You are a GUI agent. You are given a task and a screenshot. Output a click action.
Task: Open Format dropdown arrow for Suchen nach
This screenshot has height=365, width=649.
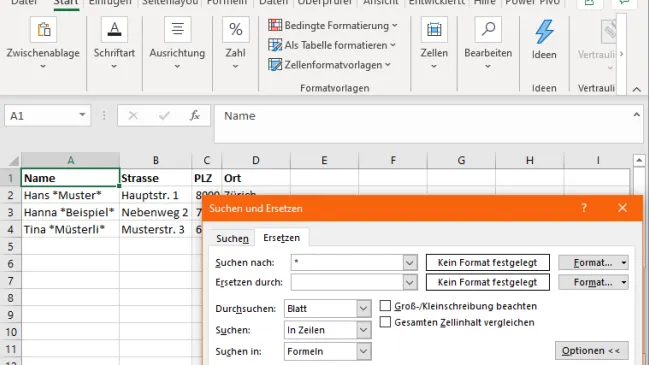(624, 262)
